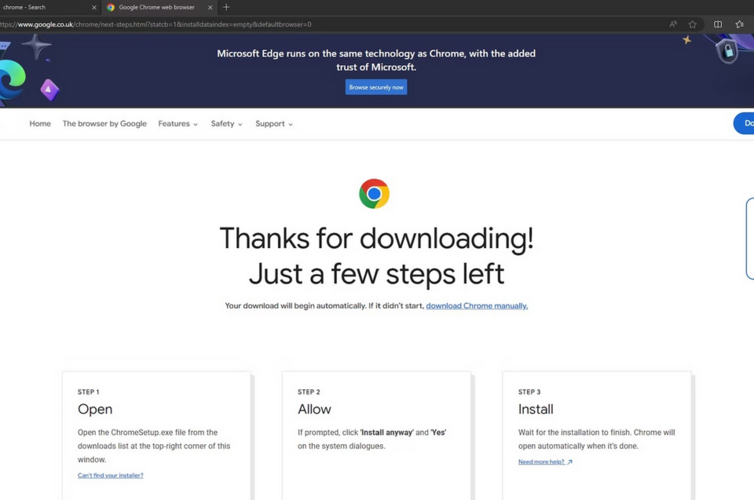The height and width of the screenshot is (500, 754).
Task: Click the 'Open' step 1 title
Action: coord(95,409)
